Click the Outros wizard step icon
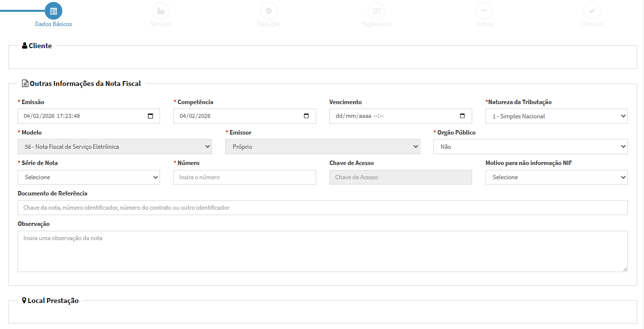The height and width of the screenshot is (329, 644). click(484, 11)
